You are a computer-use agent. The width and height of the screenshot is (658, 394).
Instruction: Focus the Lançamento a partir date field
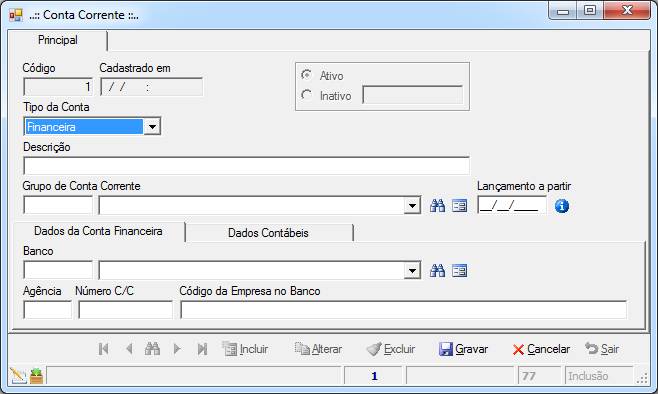pyautogui.click(x=512, y=206)
